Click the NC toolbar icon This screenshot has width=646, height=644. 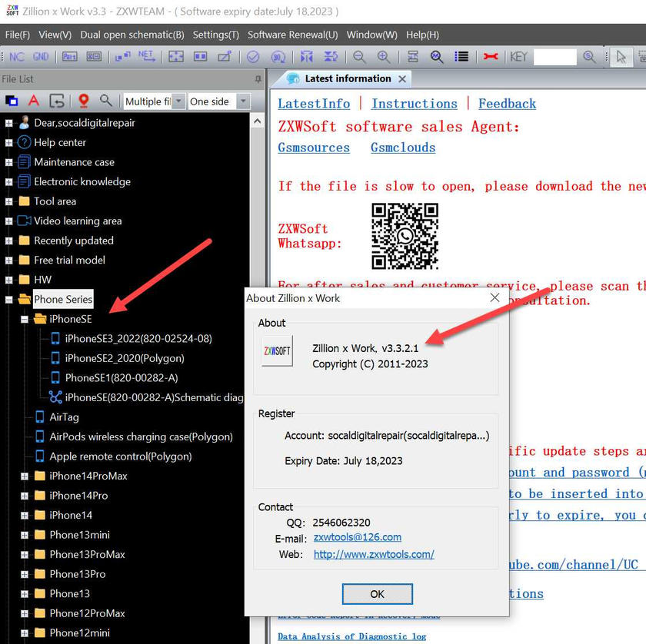tap(17, 57)
